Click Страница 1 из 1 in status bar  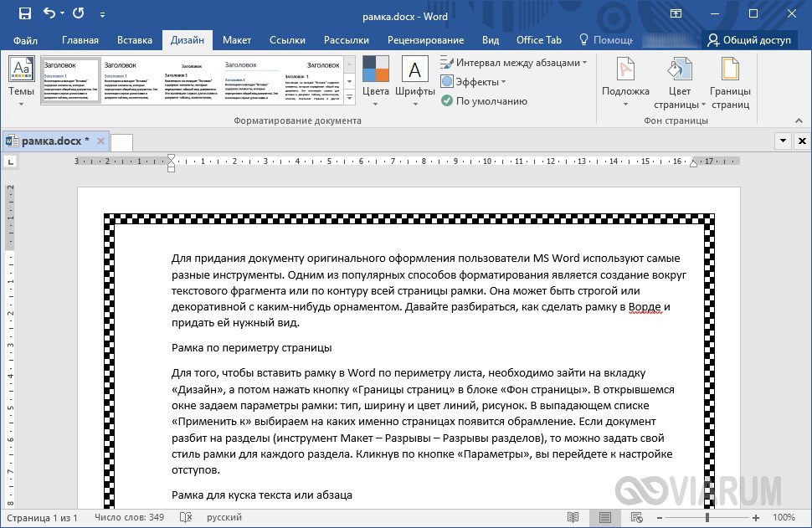[x=42, y=518]
